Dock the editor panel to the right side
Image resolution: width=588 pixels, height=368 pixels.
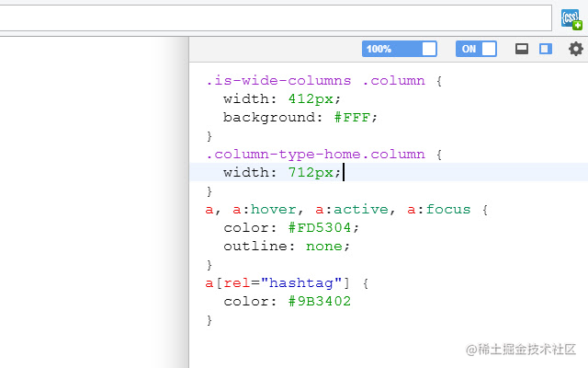pyautogui.click(x=546, y=49)
